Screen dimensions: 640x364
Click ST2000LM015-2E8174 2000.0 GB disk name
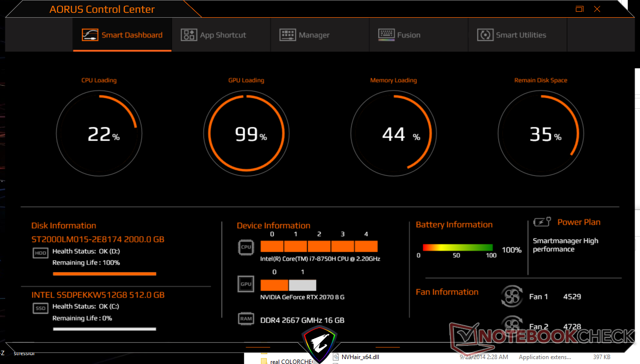[x=98, y=240]
